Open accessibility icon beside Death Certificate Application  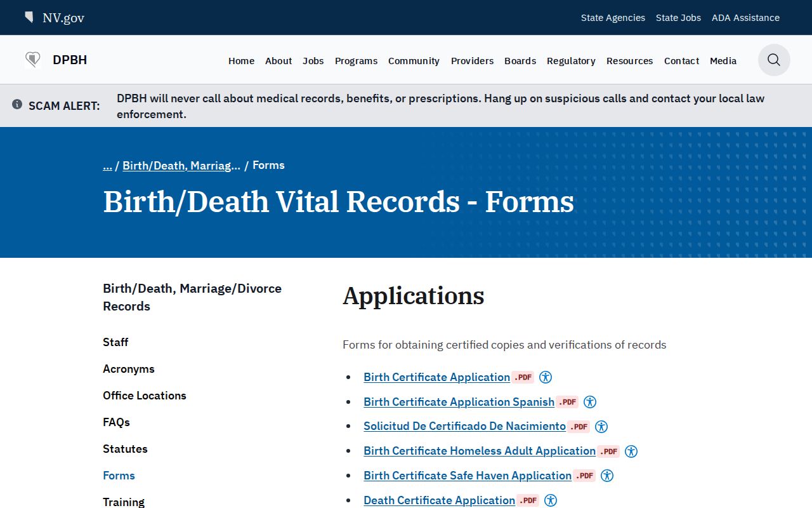551,500
